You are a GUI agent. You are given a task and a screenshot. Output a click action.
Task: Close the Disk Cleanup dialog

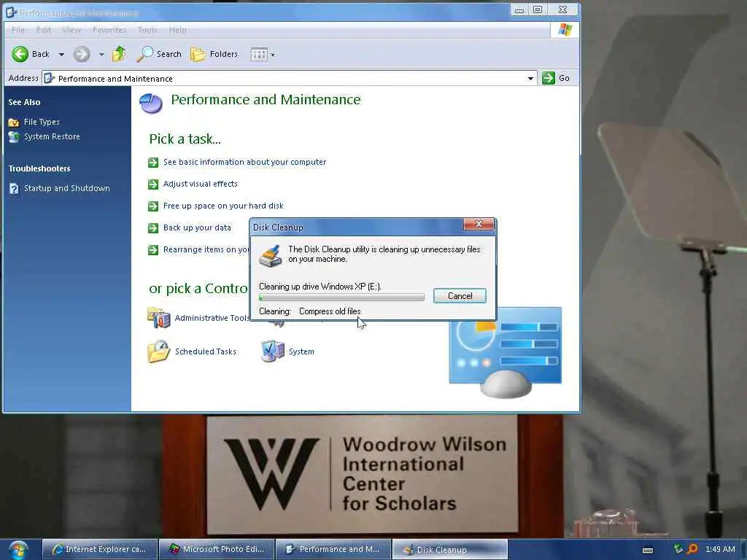[479, 224]
